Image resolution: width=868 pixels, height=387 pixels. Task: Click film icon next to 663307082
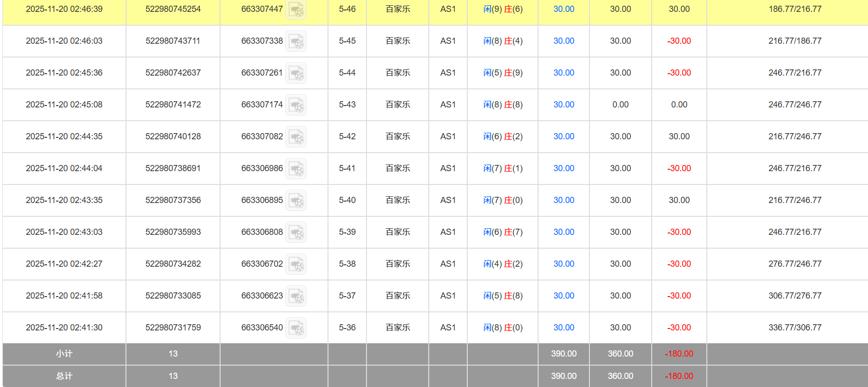(x=296, y=137)
